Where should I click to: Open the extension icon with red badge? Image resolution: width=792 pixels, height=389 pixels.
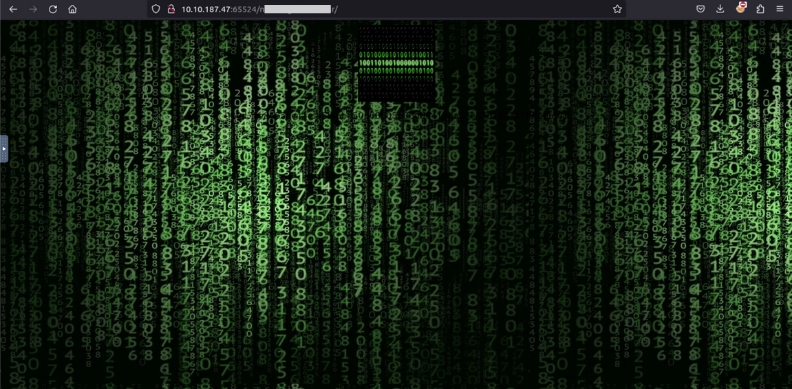(x=740, y=8)
